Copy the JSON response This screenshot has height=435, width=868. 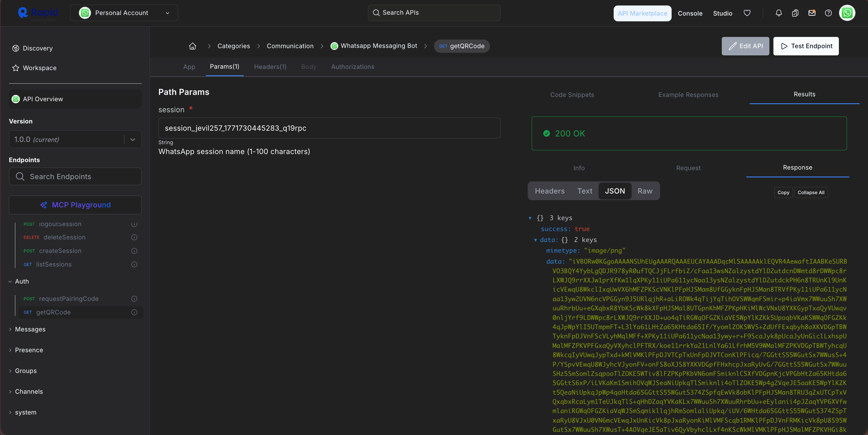pyautogui.click(x=783, y=192)
